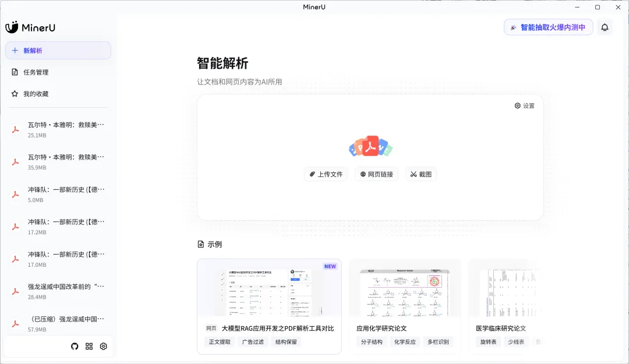This screenshot has height=364, width=629.
Task: Click the 多栏识别 tag
Action: 438,342
